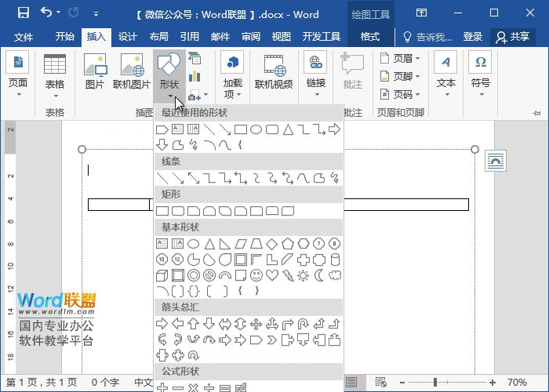Screen dimensions: 549x392
Task: Click the 联机视频 online video button
Action: pos(274,72)
